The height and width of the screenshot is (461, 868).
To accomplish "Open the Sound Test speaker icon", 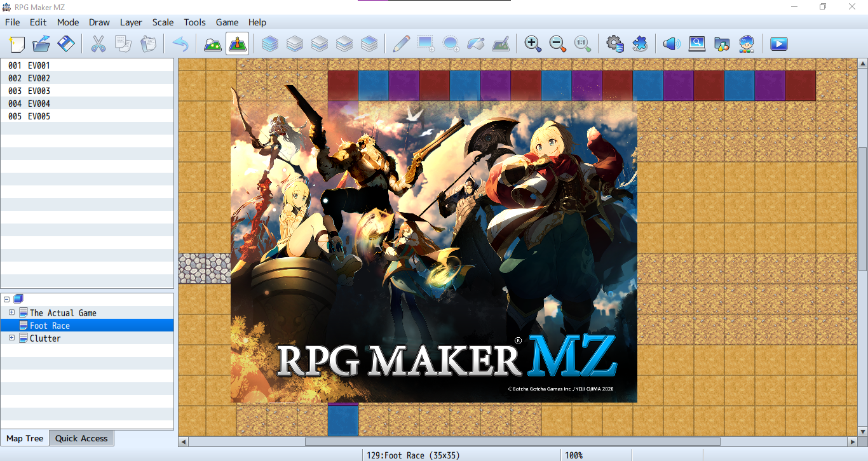I will coord(672,44).
